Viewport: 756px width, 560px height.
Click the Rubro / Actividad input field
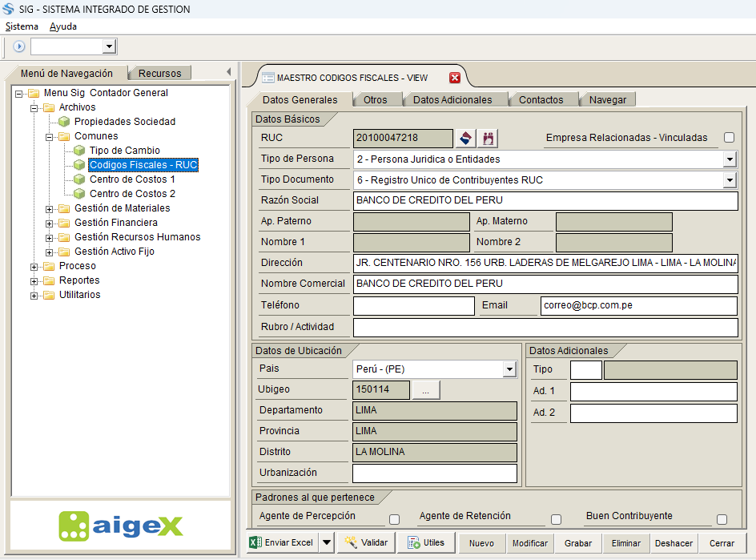pos(545,327)
